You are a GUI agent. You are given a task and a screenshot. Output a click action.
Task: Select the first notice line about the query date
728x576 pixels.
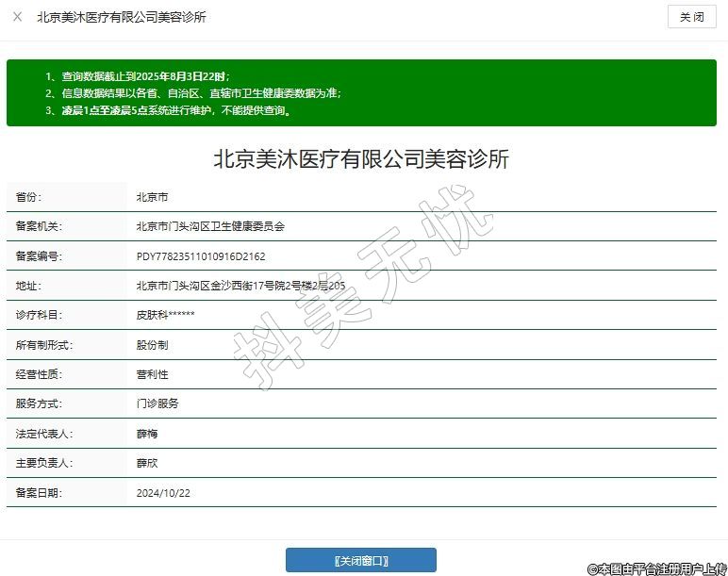coord(137,76)
